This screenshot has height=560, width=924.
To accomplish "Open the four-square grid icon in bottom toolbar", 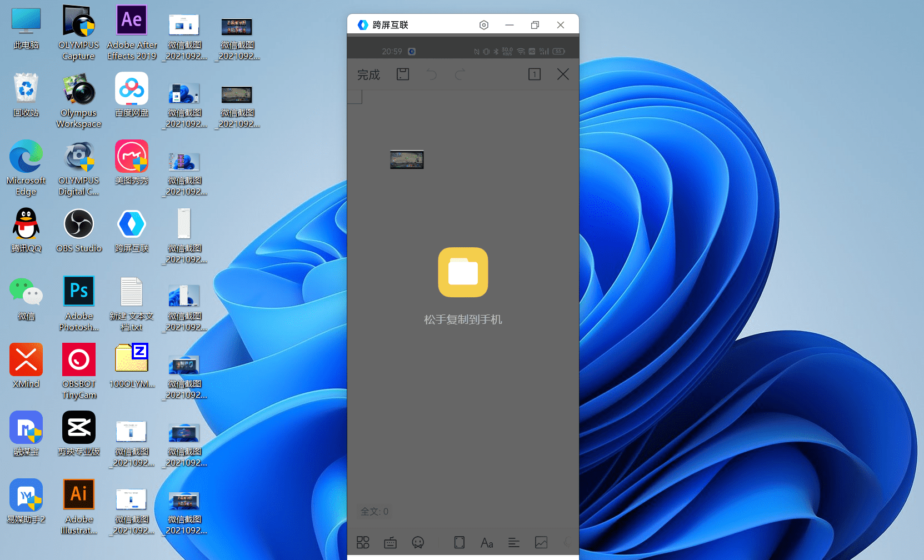I will (x=363, y=542).
